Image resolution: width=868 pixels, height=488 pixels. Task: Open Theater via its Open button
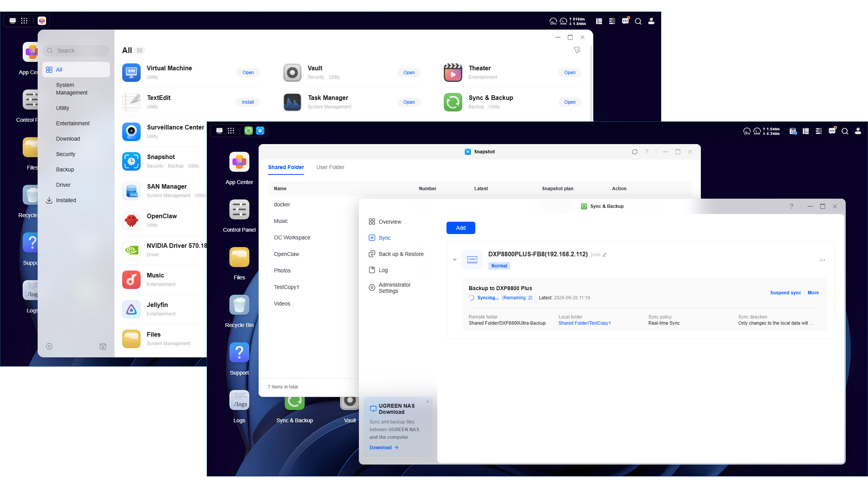570,73
